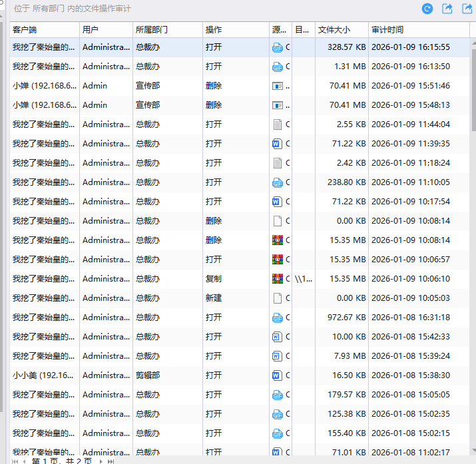
Task: Click the 所属部门 column header
Action: (167, 30)
